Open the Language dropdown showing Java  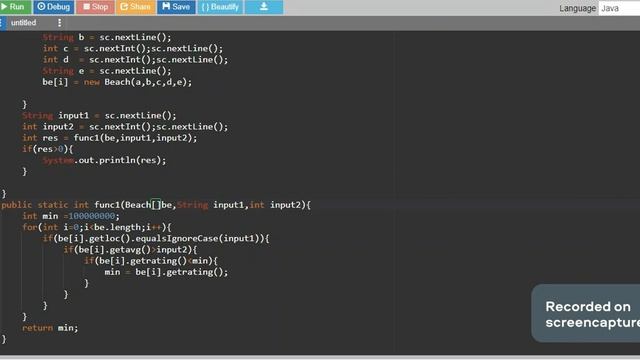(619, 8)
